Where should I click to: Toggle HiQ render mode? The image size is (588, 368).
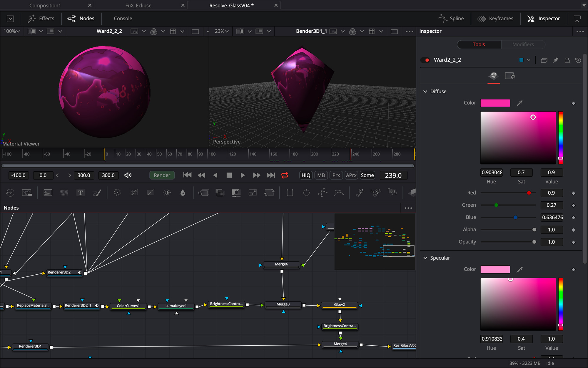(306, 175)
